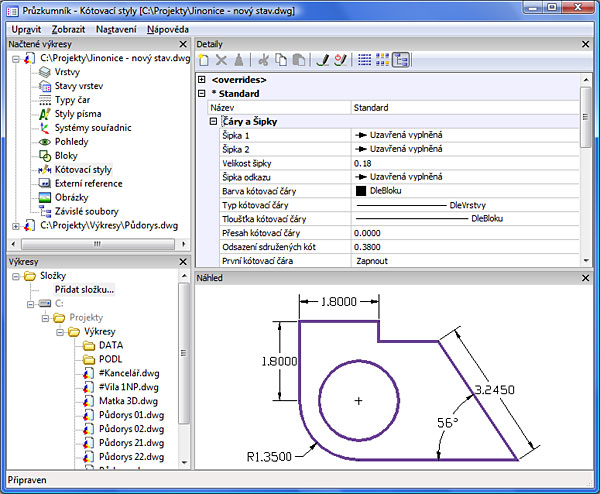Open Vrstvy layers node in tree

point(68,72)
